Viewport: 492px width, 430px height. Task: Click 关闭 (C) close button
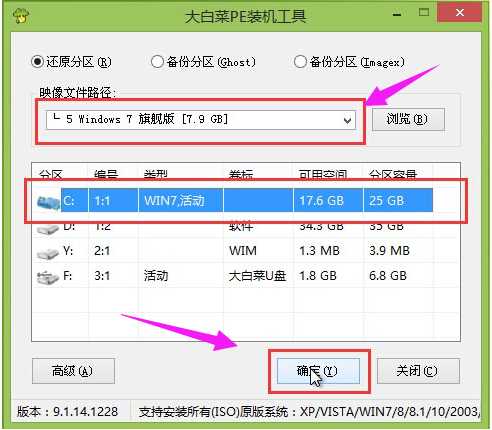click(x=418, y=371)
